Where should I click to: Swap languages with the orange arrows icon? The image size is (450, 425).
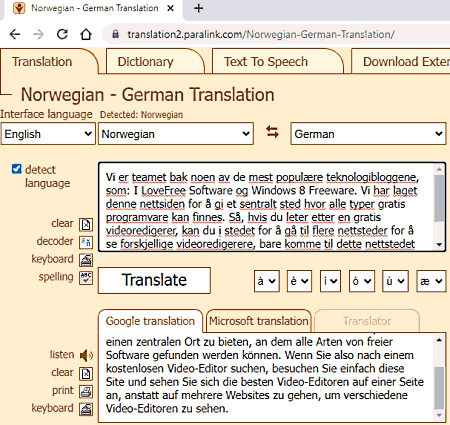point(272,132)
